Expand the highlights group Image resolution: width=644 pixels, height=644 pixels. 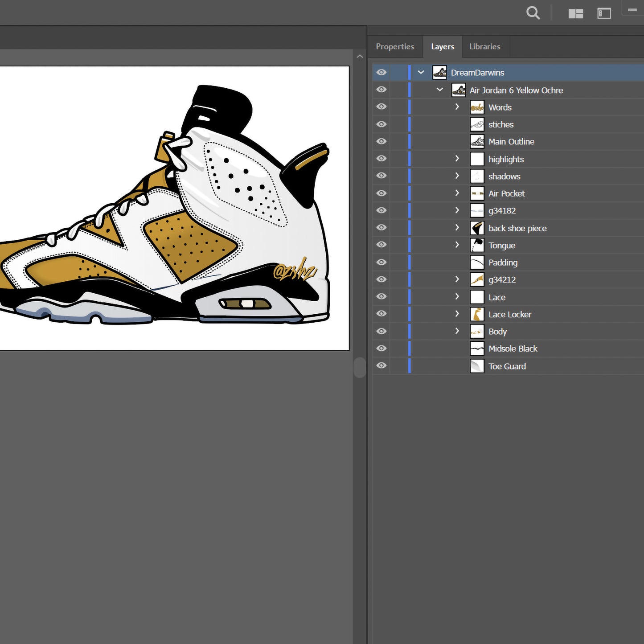click(457, 158)
